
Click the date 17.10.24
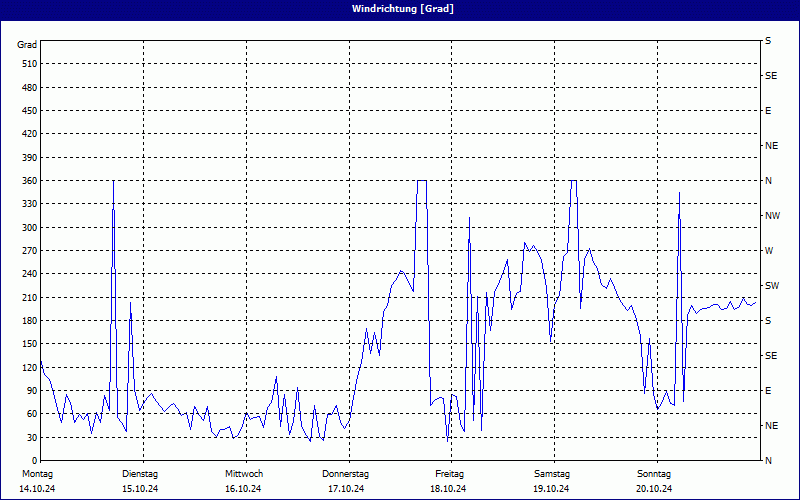coord(346,489)
